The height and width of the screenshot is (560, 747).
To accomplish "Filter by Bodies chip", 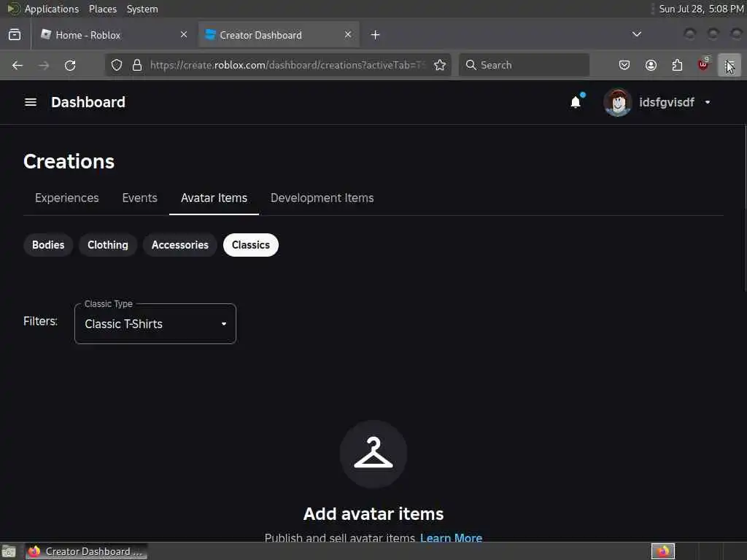I will click(x=48, y=245).
